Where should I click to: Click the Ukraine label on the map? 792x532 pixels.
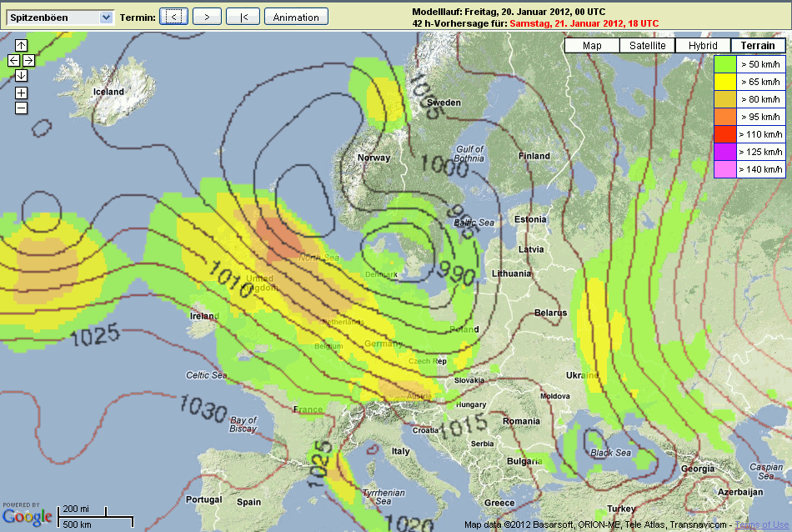pos(583,375)
